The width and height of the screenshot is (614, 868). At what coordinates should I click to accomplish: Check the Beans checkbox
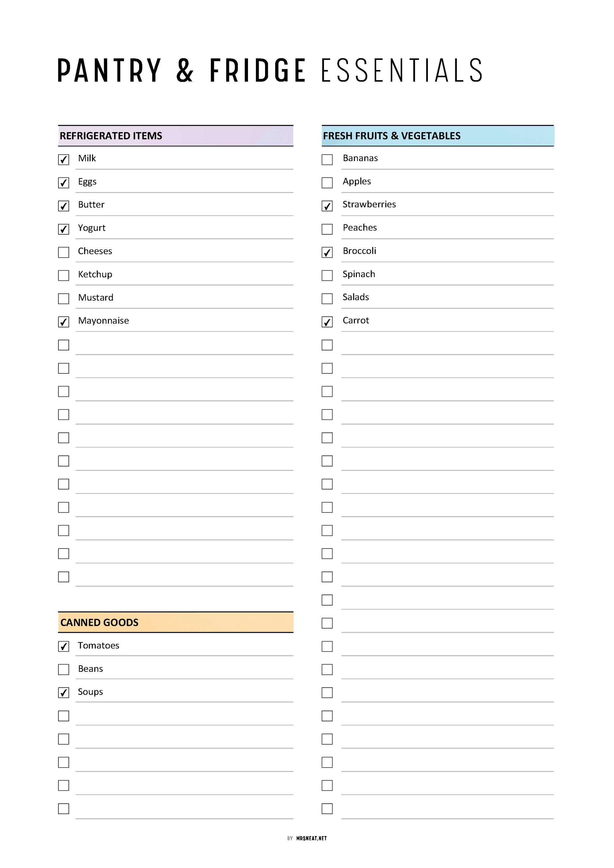63,670
